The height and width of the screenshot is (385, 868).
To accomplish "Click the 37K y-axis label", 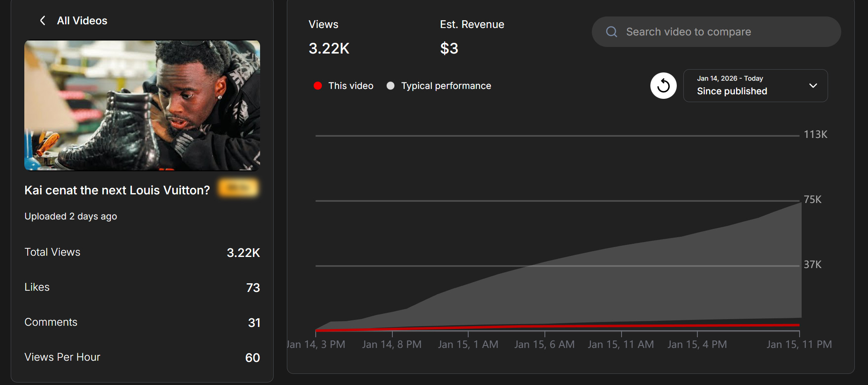I will tap(812, 265).
